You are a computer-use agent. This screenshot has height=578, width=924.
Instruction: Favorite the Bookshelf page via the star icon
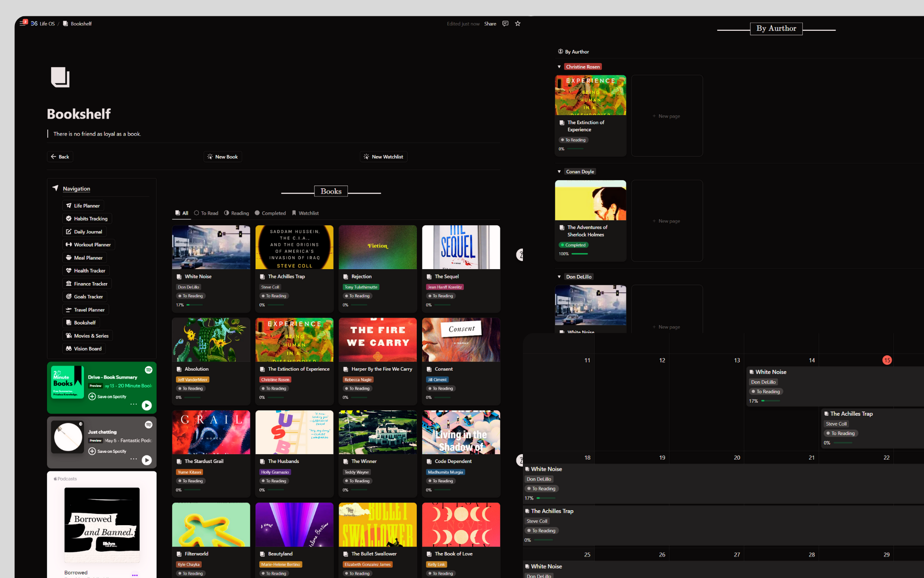[x=517, y=23]
